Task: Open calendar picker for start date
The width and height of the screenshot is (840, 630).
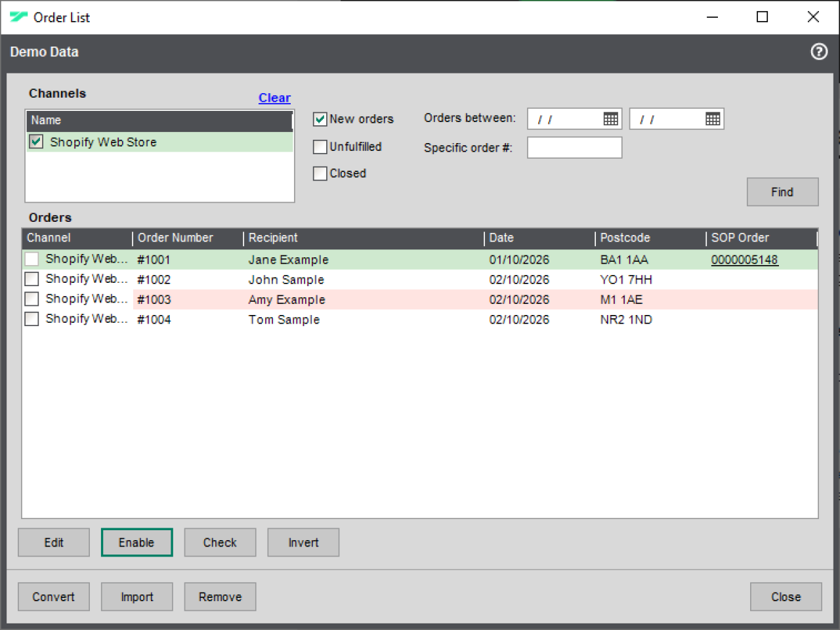Action: tap(610, 119)
